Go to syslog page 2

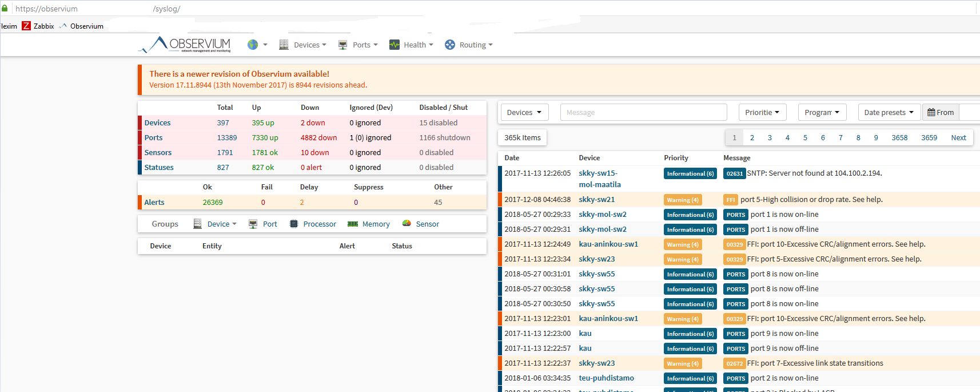click(x=752, y=137)
